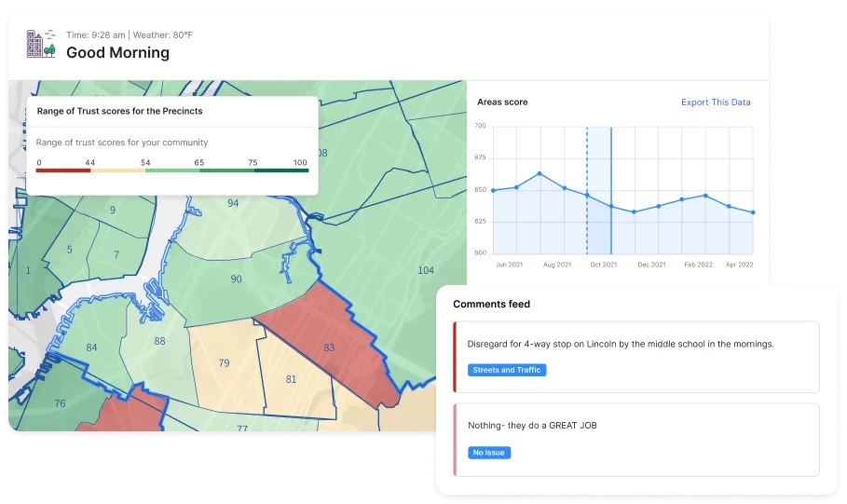Click the 'Jun 2021' axis label

coord(509,265)
